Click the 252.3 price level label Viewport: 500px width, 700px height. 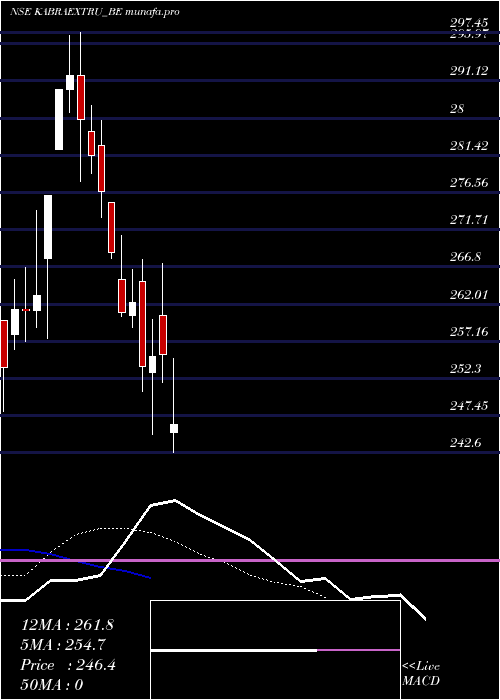tap(465, 369)
